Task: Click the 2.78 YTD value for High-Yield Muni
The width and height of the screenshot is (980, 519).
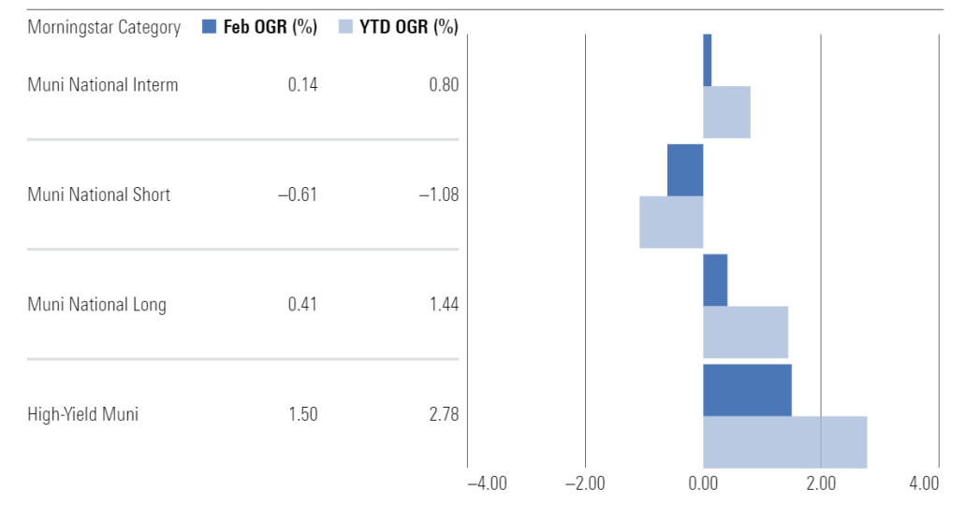Action: tap(443, 413)
